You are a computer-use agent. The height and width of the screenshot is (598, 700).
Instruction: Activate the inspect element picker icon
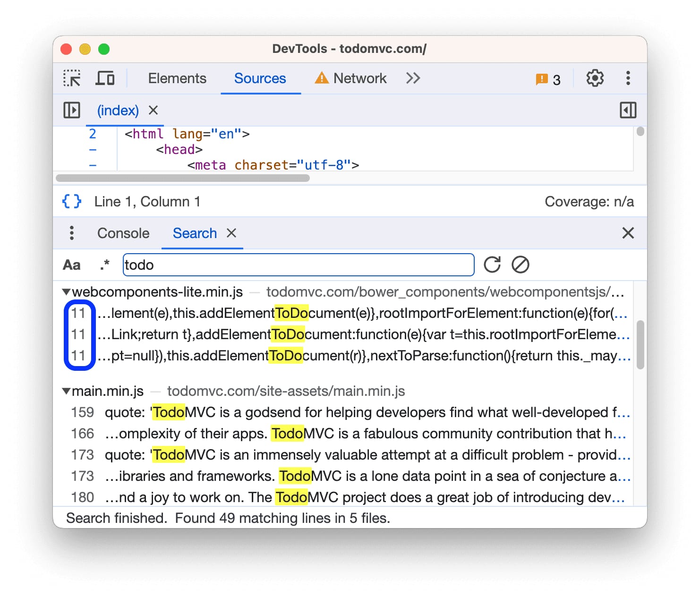(72, 78)
